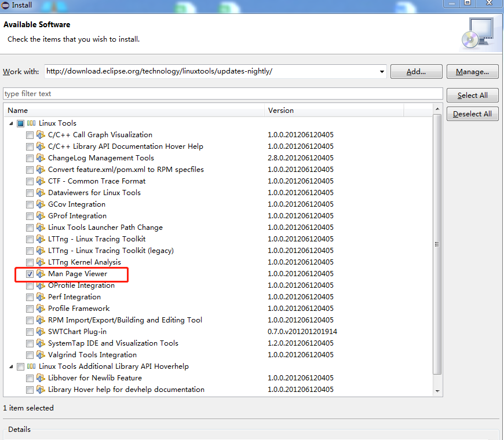Click the feature icon beside ChangeLog Management Tools

pos(41,157)
